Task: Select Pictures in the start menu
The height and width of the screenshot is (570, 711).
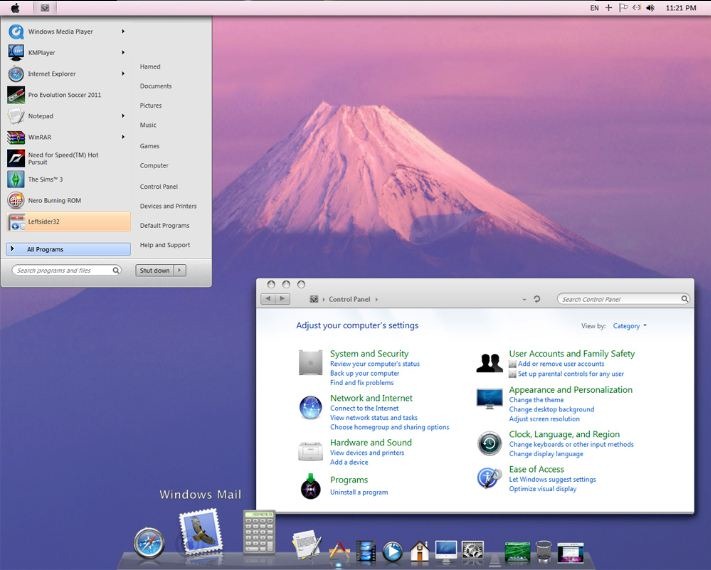Action: click(x=151, y=105)
